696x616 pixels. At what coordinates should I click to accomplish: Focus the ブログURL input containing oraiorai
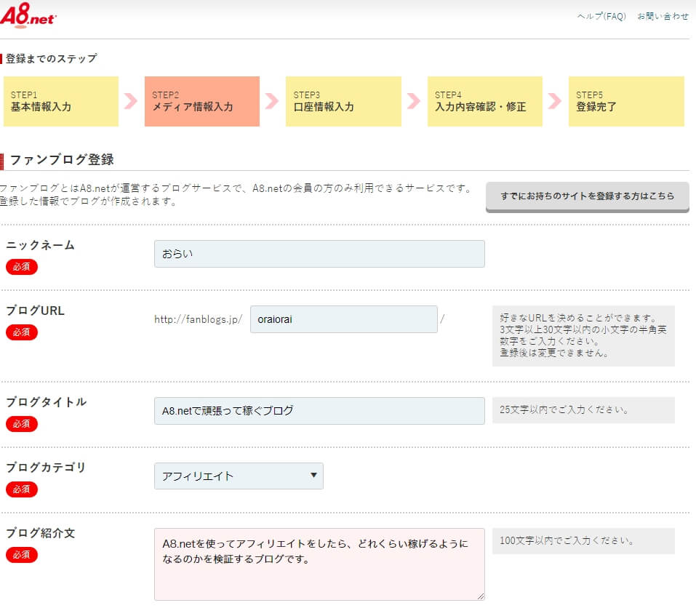[x=343, y=319]
